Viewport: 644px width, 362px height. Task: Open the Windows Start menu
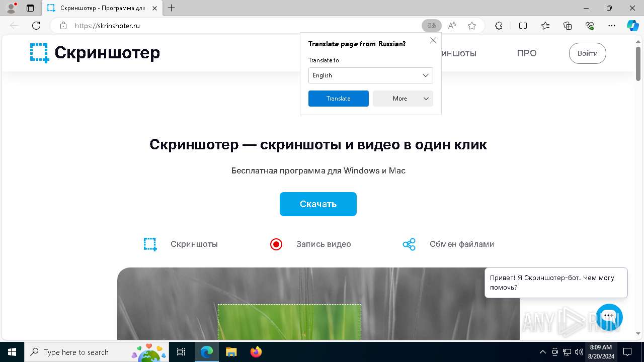coord(12,352)
